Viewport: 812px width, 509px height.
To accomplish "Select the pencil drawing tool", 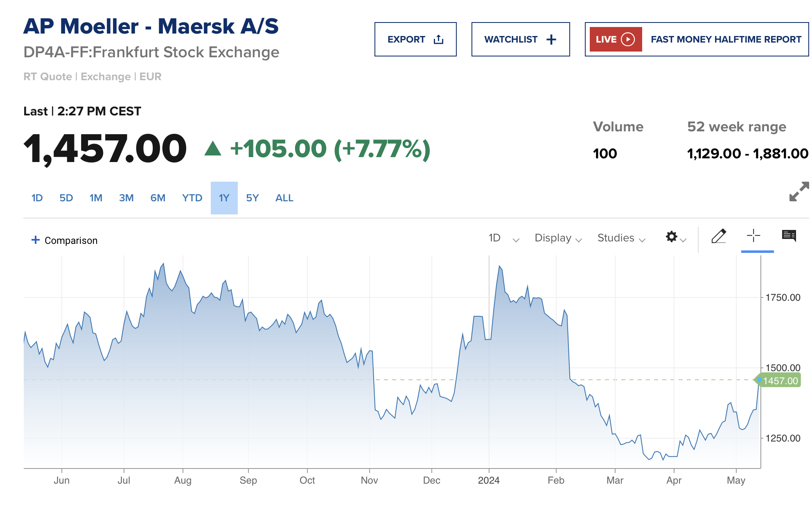I will point(719,236).
